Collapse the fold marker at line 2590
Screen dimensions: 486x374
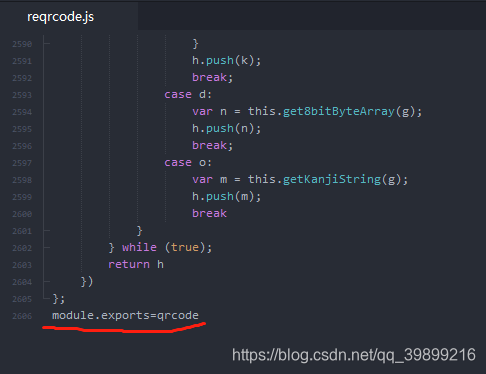(46, 44)
